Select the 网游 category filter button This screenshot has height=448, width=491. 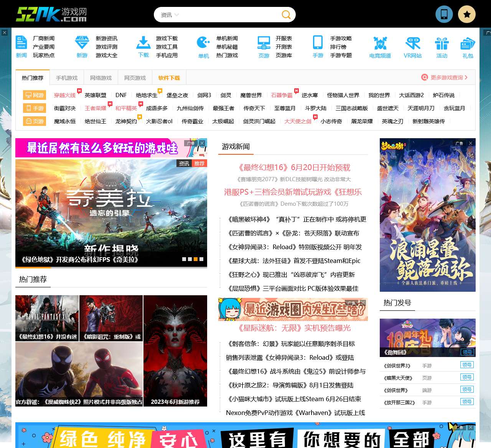pyautogui.click(x=35, y=95)
